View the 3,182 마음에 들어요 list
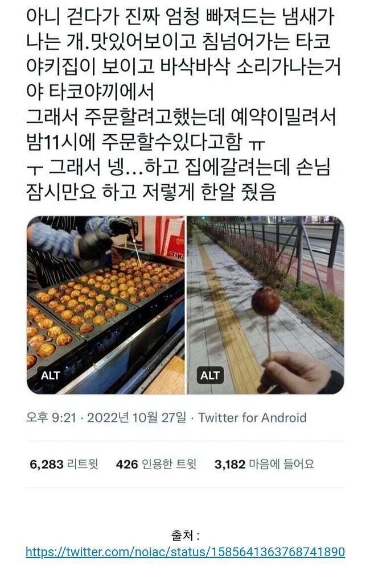The width and height of the screenshot is (370, 588). click(x=265, y=464)
